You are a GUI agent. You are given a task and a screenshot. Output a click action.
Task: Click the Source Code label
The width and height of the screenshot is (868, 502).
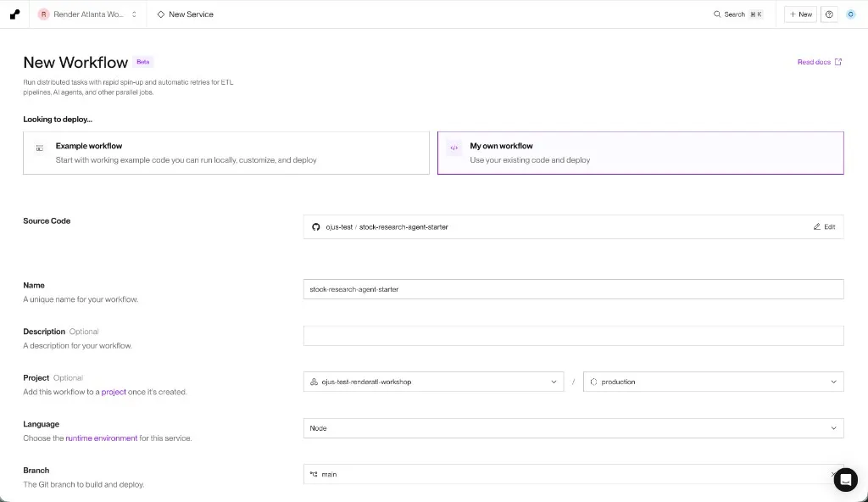47,221
